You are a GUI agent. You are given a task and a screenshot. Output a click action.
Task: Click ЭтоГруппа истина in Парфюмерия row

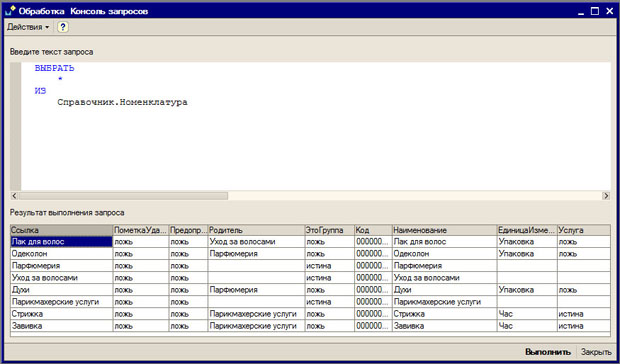(330, 266)
